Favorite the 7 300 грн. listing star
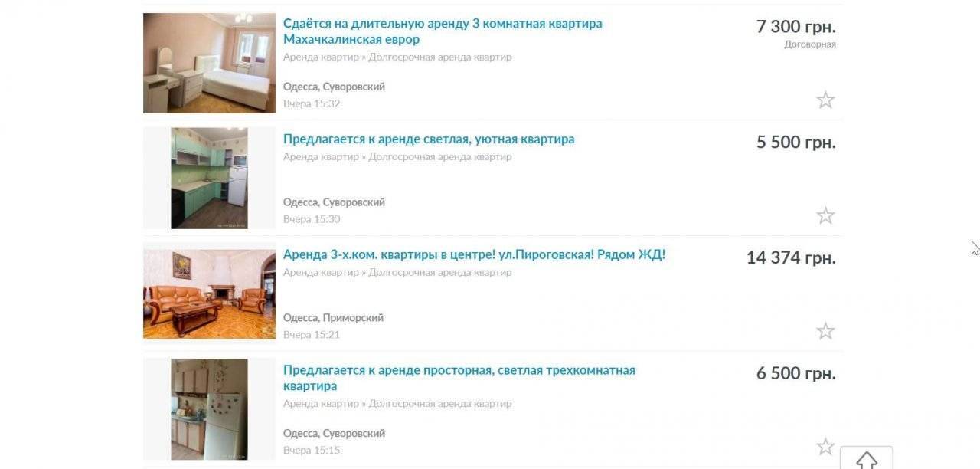Viewport: 980px width, 469px height. pyautogui.click(x=825, y=100)
